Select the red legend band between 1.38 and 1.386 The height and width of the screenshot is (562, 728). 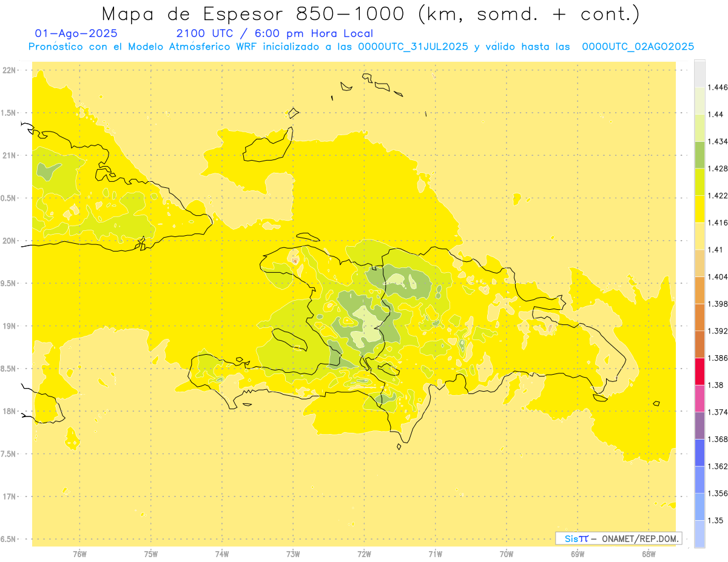click(x=699, y=372)
